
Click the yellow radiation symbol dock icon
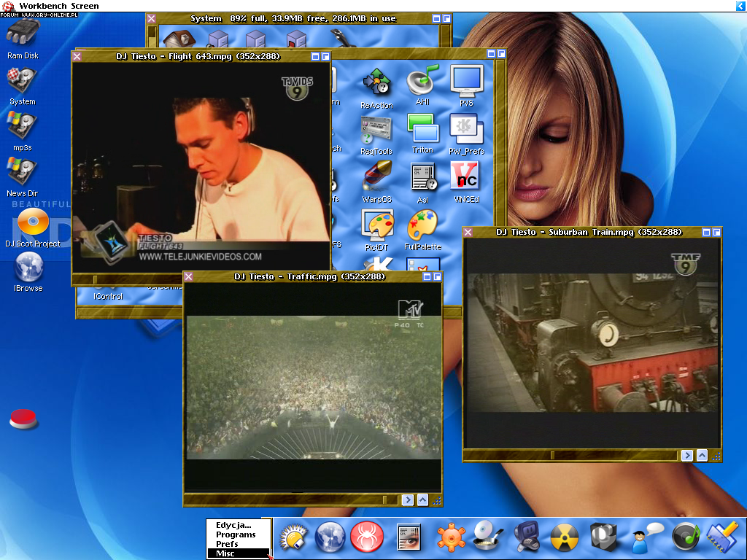[x=564, y=538]
